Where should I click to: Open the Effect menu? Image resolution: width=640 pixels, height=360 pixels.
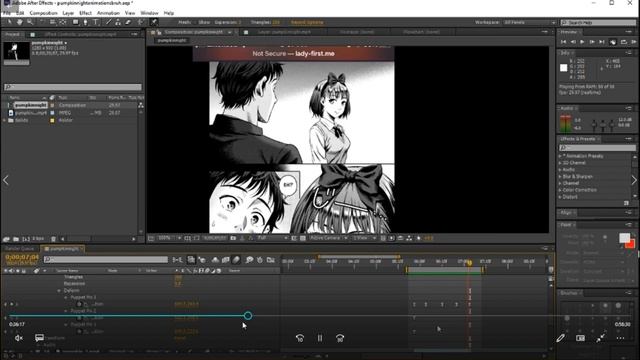click(x=85, y=13)
